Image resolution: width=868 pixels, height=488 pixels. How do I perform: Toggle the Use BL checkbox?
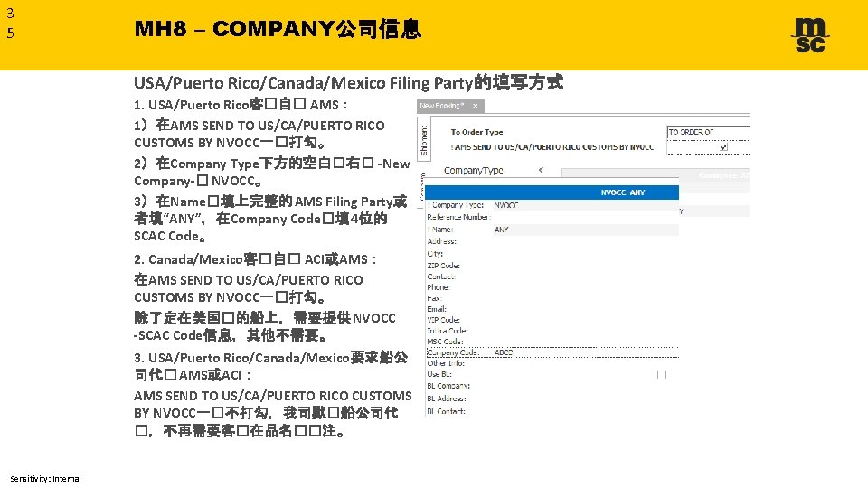pyautogui.click(x=662, y=374)
